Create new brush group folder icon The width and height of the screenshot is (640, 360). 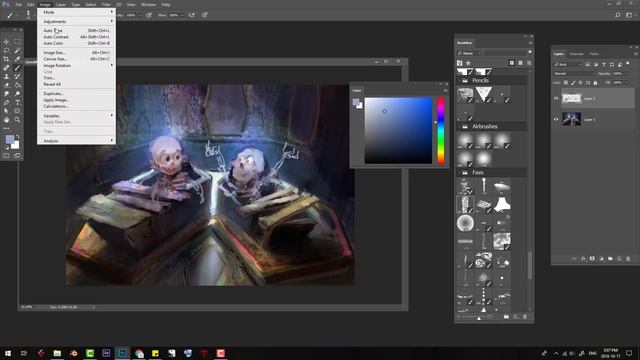506,316
